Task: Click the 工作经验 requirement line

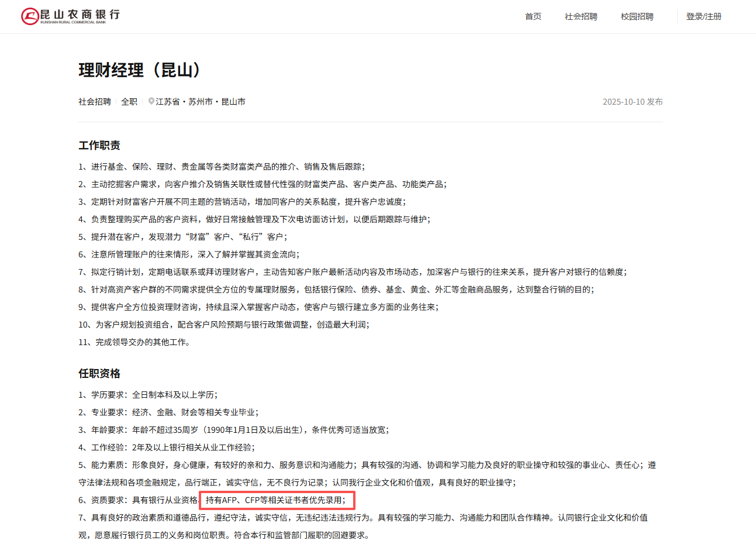Action: coord(167,447)
